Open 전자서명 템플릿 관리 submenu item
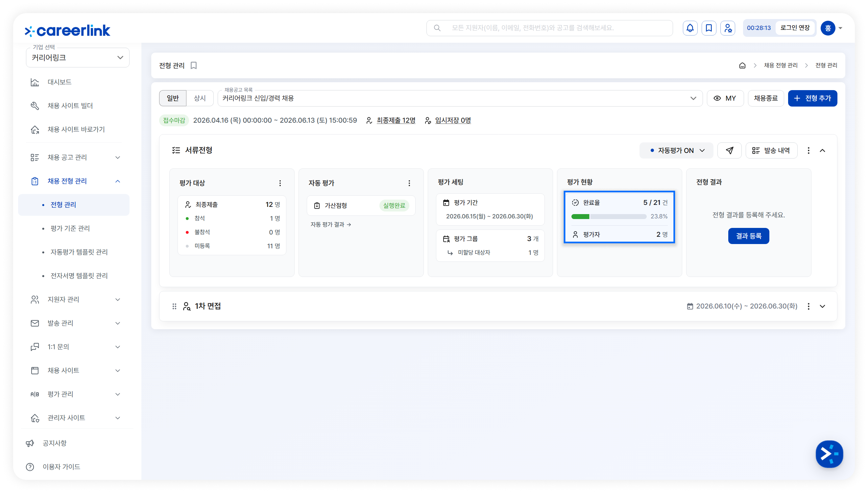Viewport: 868px width, 493px height. 79,276
